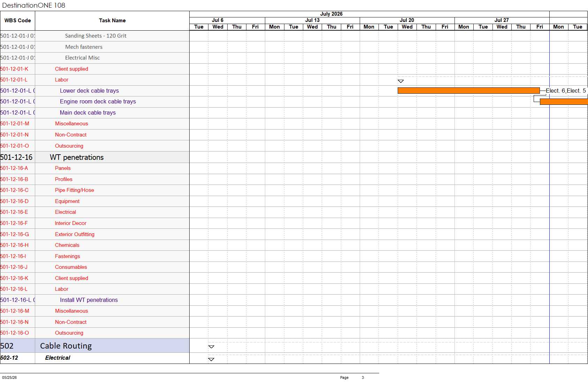The height and width of the screenshot is (382, 588).
Task: Select the Mech fasteners task
Action: click(84, 47)
